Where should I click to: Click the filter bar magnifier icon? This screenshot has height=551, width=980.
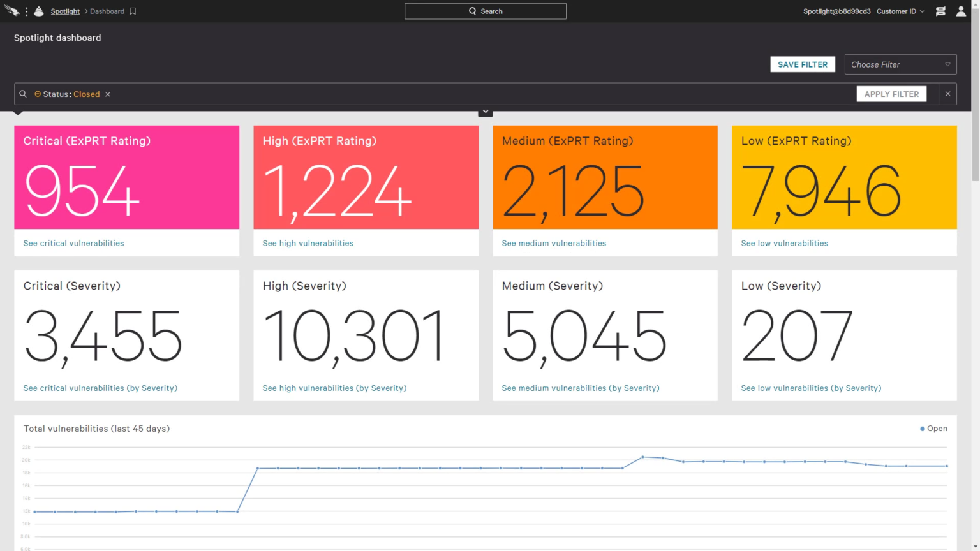click(23, 94)
